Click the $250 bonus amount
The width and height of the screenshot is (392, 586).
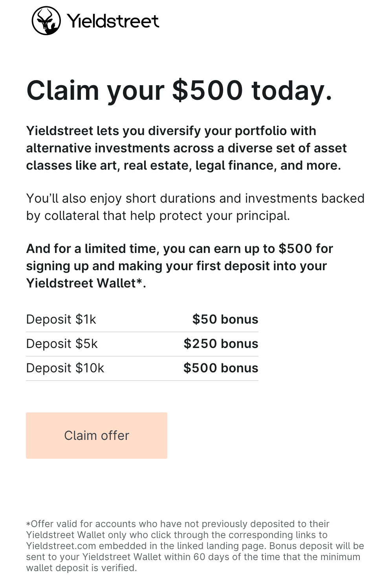click(221, 344)
